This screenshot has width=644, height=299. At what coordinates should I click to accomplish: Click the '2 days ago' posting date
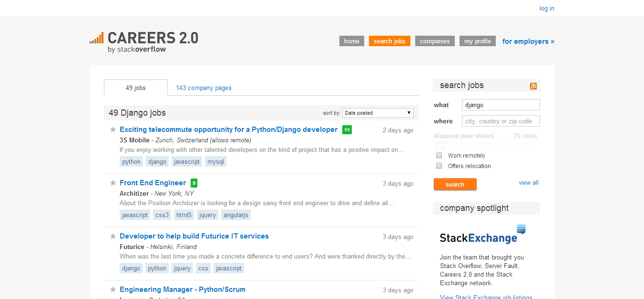(x=398, y=130)
